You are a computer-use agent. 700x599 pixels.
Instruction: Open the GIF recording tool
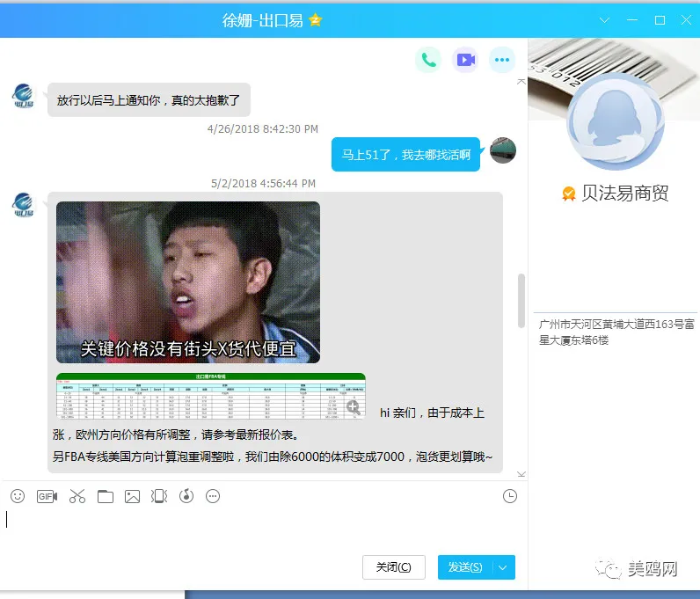pyautogui.click(x=47, y=496)
